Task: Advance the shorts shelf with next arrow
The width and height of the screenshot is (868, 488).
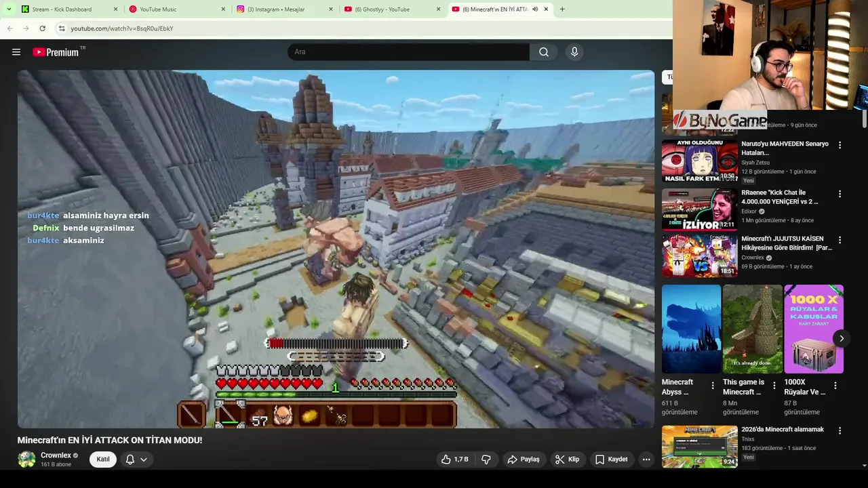Action: pos(842,338)
